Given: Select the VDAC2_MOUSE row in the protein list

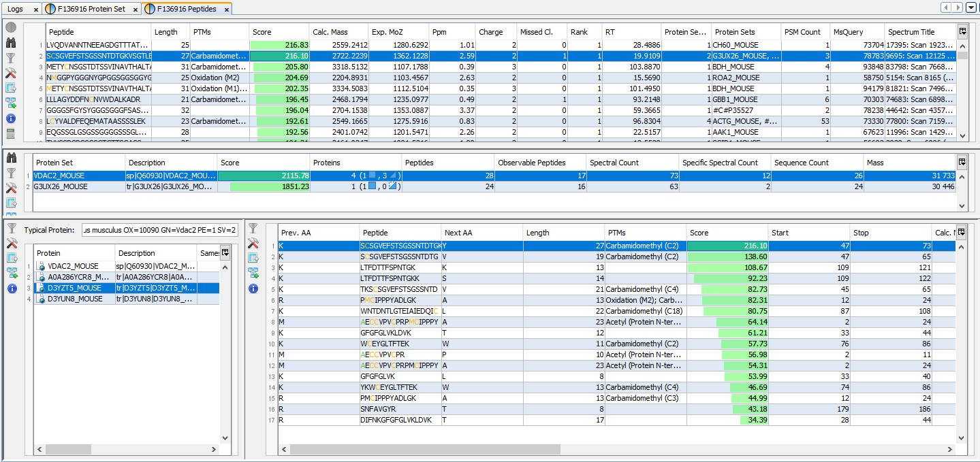Looking at the screenshot, I should pos(127,266).
